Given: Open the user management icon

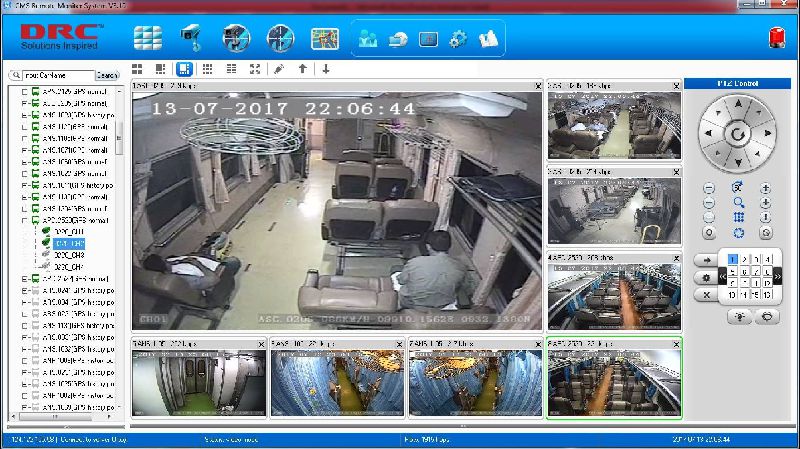Looking at the screenshot, I should point(368,39).
